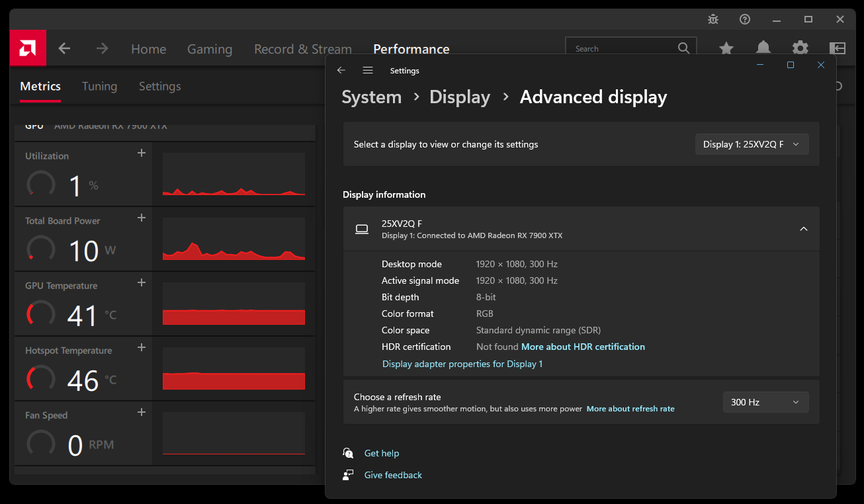Click plus icon for Hotspot Temperature
864x504 pixels.
(141, 348)
